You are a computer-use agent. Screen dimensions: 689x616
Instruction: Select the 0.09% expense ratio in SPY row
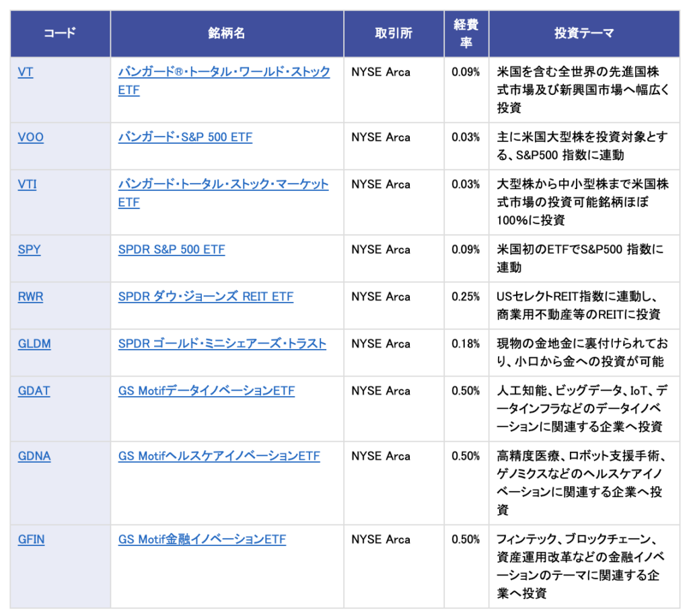click(x=466, y=249)
